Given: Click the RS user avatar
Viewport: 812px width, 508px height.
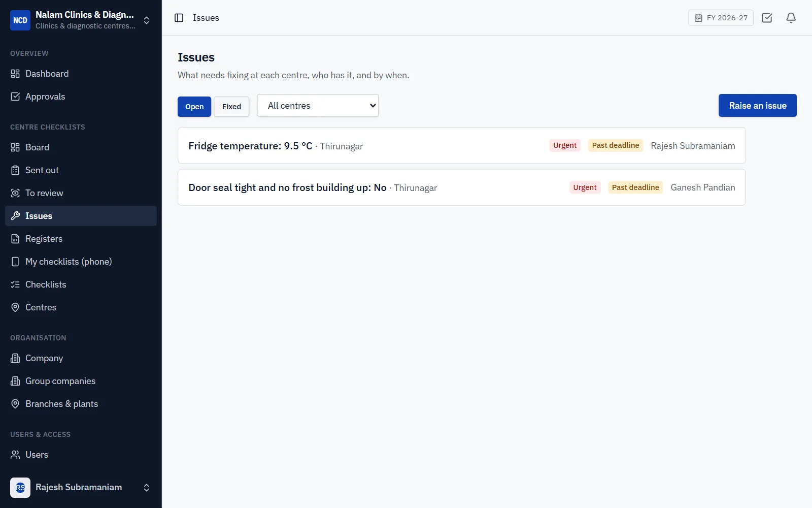Looking at the screenshot, I should click(20, 488).
